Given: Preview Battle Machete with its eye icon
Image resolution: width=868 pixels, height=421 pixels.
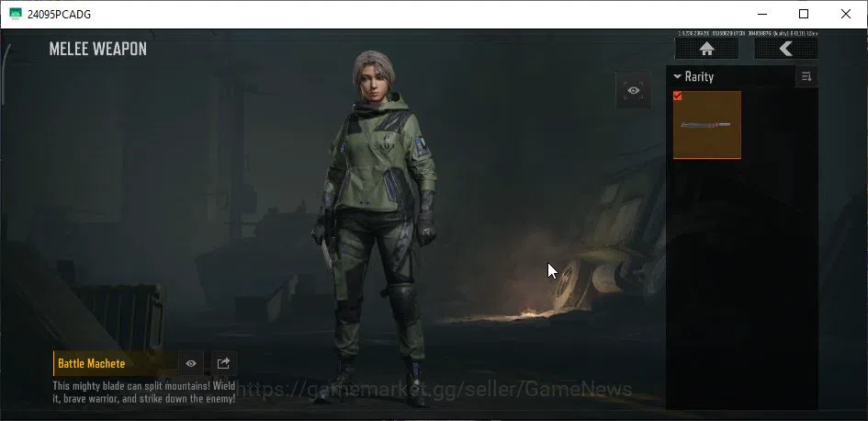Looking at the screenshot, I should pos(191,363).
